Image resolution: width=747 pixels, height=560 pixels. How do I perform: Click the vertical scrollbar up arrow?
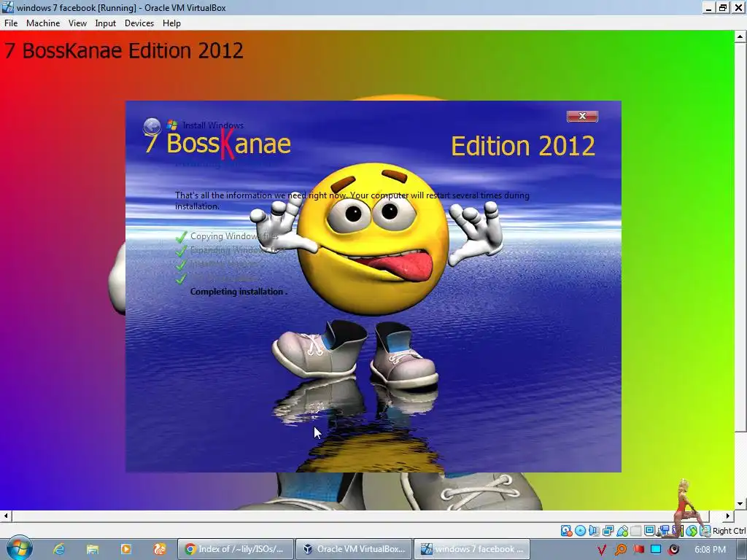(740, 36)
